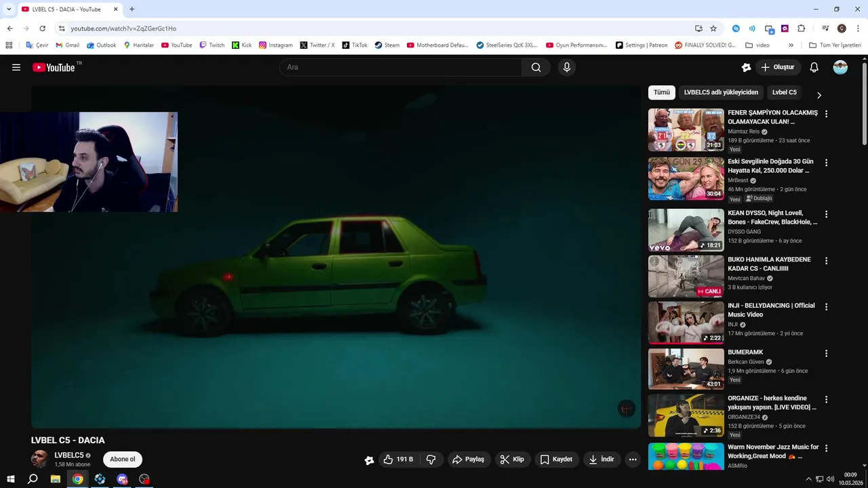Select the Lvbel C5 filter chip
The height and width of the screenshot is (488, 868).
(x=785, y=92)
